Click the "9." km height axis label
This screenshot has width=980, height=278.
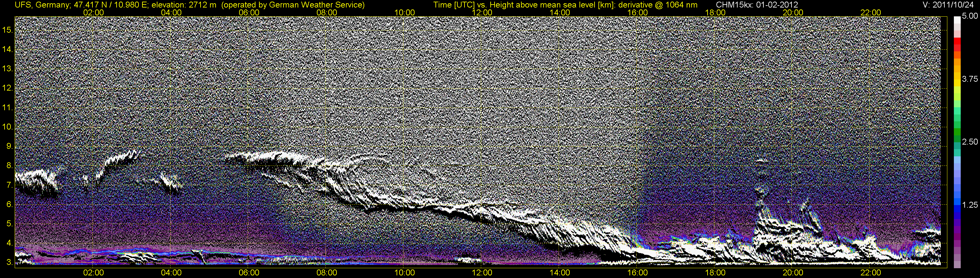coord(10,147)
